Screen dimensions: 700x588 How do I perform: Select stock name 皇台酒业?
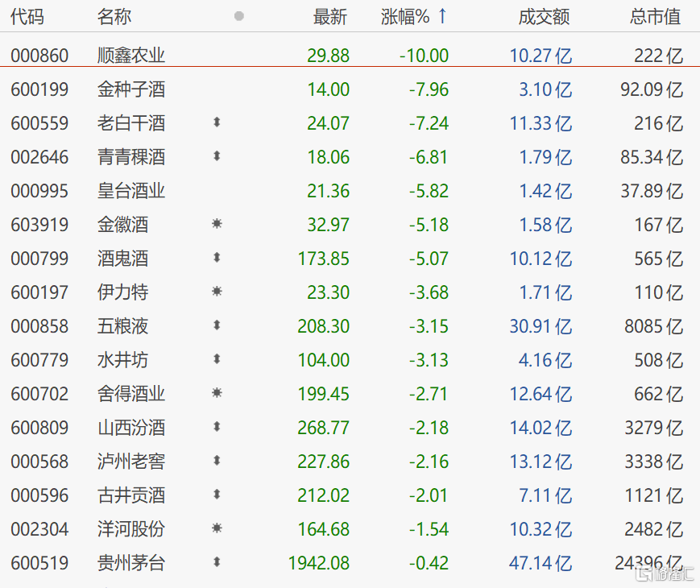(x=131, y=191)
